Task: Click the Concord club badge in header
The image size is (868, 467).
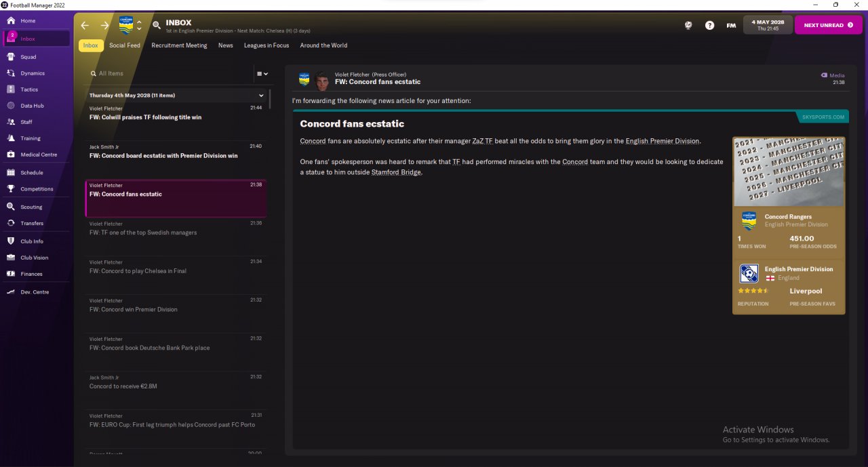Action: (126, 25)
